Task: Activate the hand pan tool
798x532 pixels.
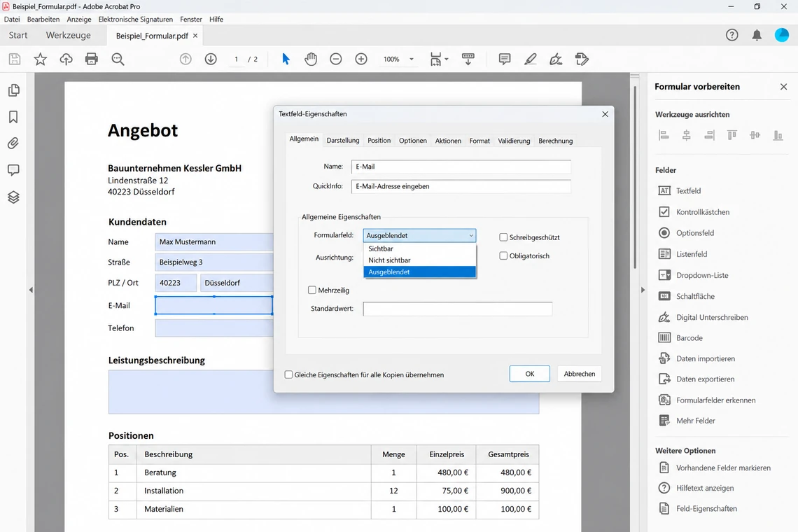Action: pyautogui.click(x=310, y=59)
